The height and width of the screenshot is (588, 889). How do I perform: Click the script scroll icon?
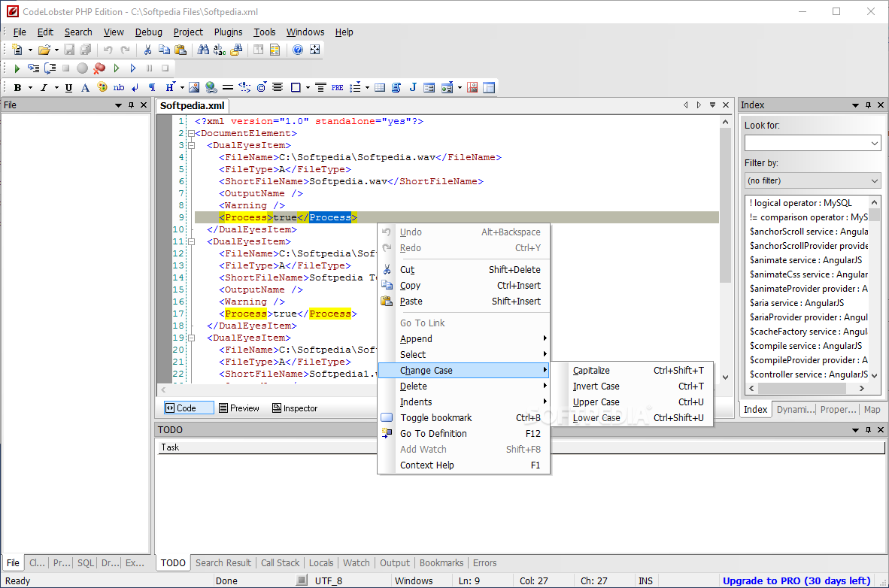coord(396,87)
